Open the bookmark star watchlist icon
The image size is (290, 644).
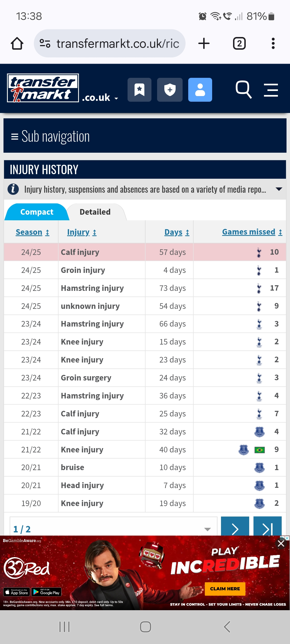[139, 90]
